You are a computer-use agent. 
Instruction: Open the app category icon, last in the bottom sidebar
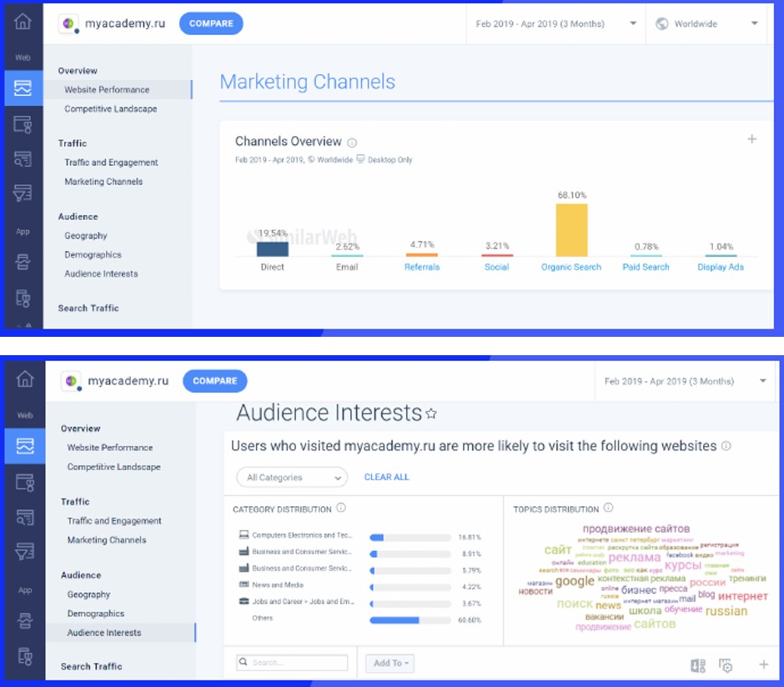coord(25,656)
